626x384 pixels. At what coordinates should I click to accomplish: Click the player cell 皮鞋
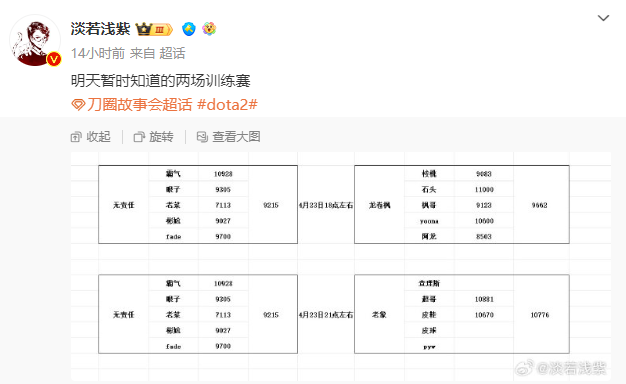click(x=429, y=315)
